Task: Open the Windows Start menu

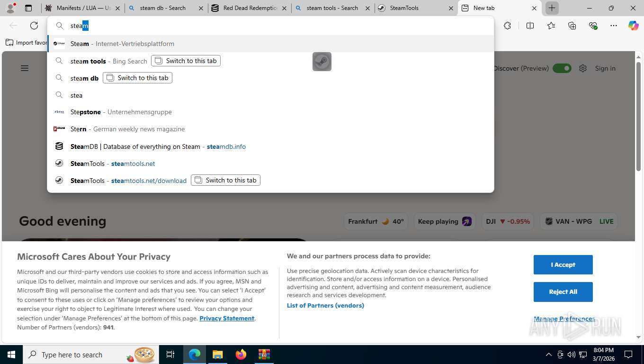Action: point(11,355)
